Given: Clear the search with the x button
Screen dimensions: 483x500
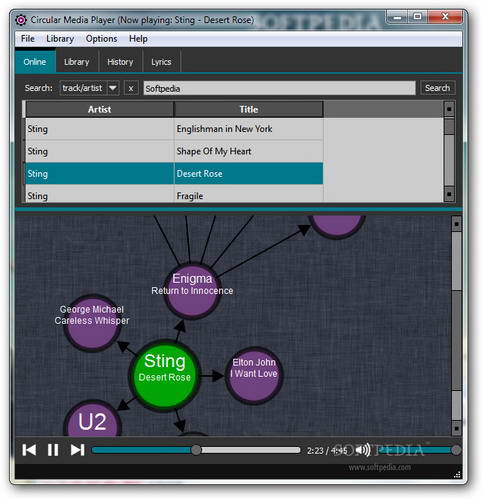Looking at the screenshot, I should pyautogui.click(x=131, y=88).
